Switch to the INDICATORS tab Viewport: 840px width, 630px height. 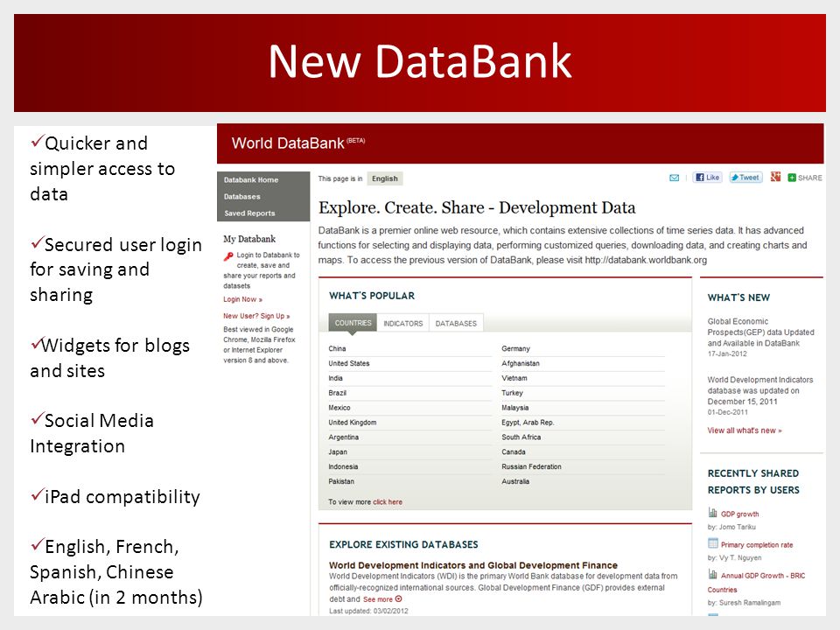402,323
